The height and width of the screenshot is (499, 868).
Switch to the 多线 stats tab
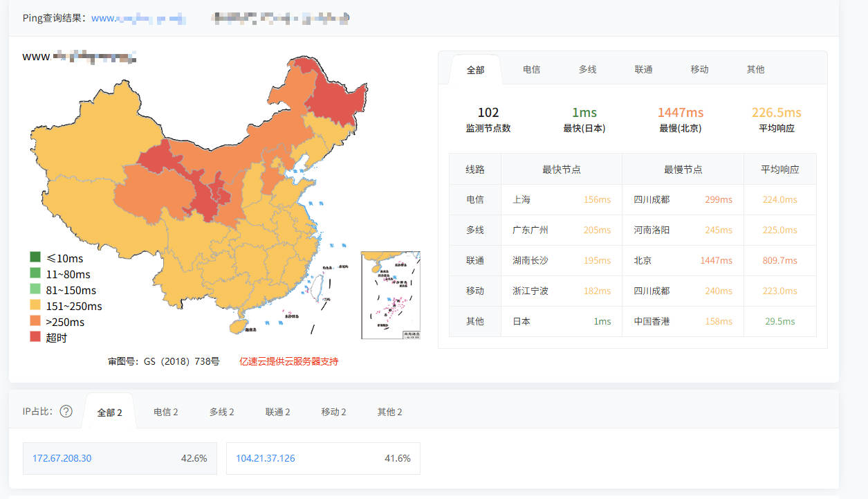tap(587, 69)
